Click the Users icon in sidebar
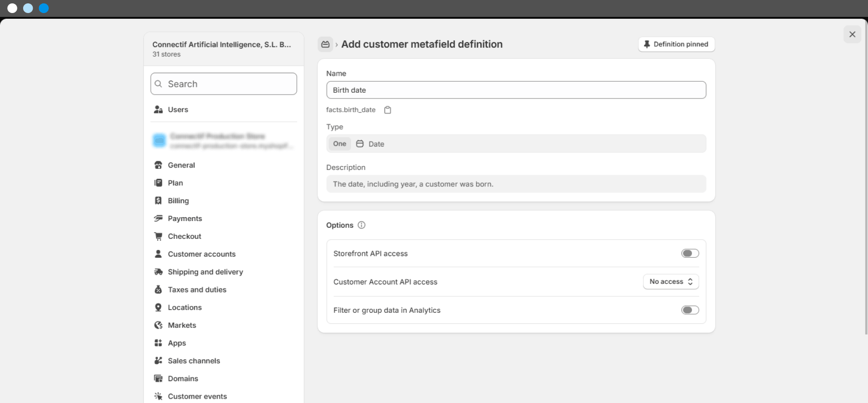This screenshot has height=403, width=868. click(x=158, y=110)
